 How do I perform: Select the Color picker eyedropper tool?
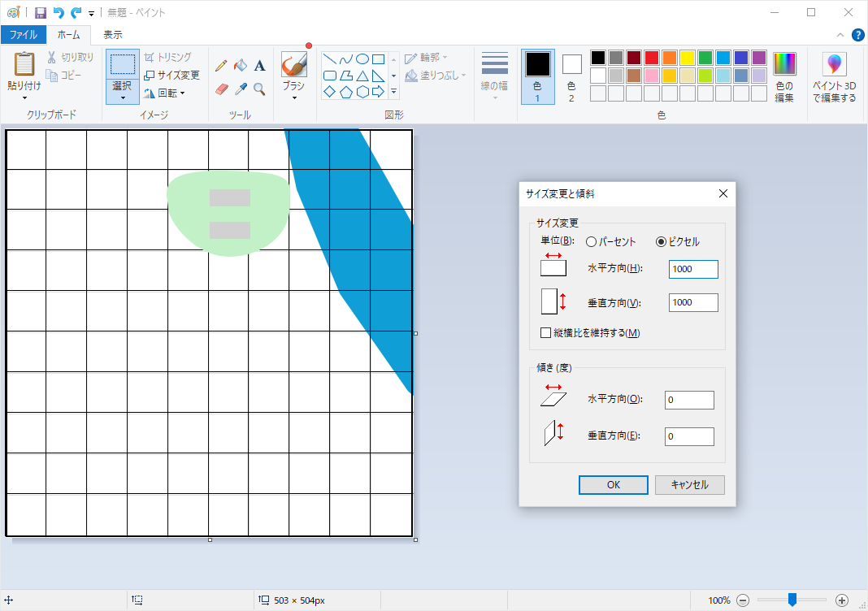coord(241,89)
